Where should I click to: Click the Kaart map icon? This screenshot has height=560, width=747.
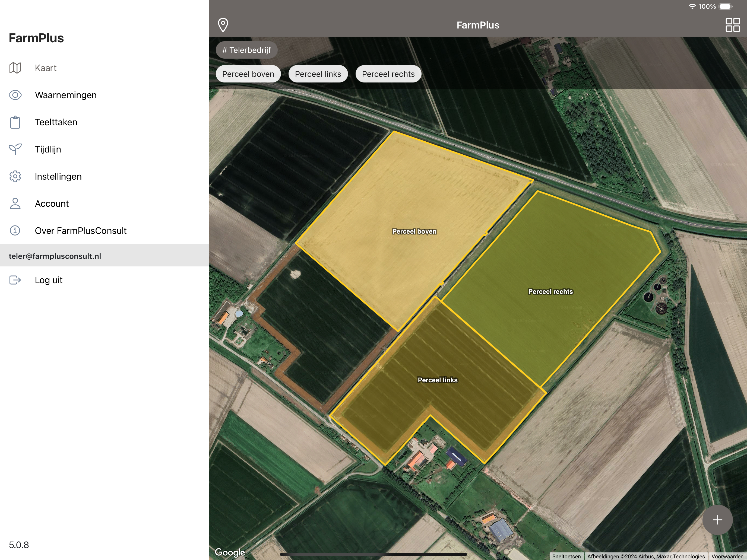[x=15, y=68]
